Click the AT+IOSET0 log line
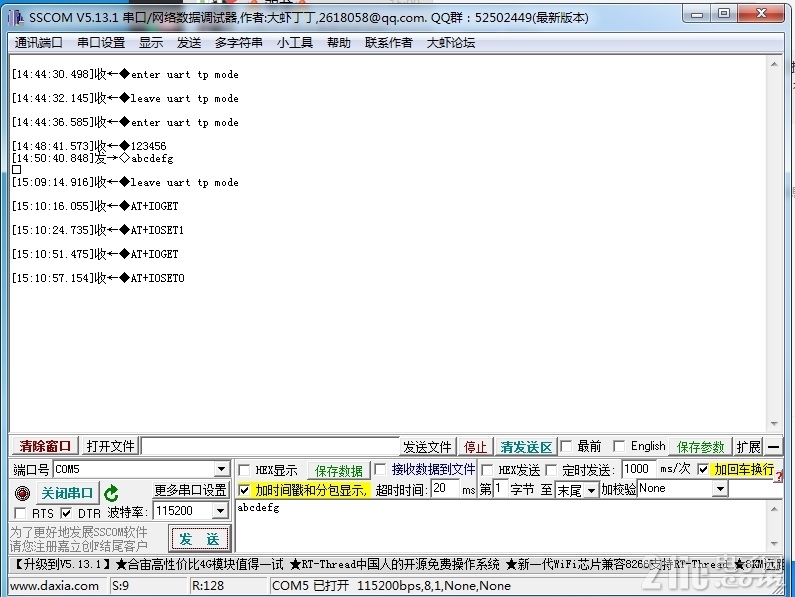The image size is (795, 597). click(x=98, y=278)
